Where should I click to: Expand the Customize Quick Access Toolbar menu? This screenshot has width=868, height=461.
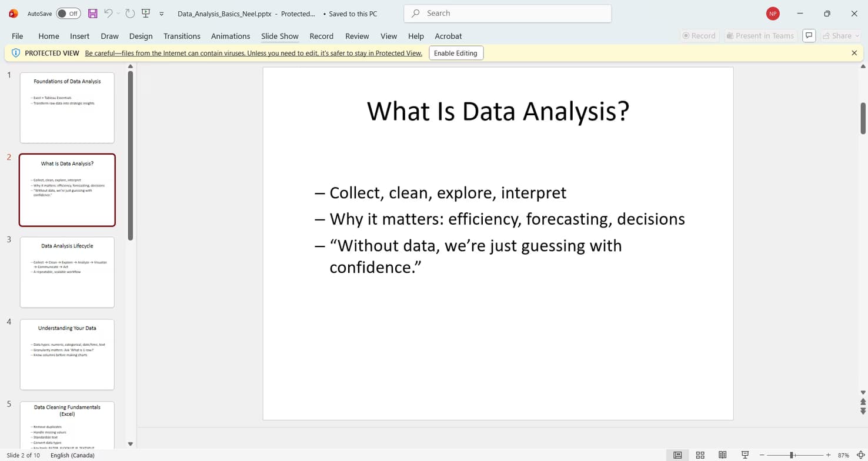161,13
